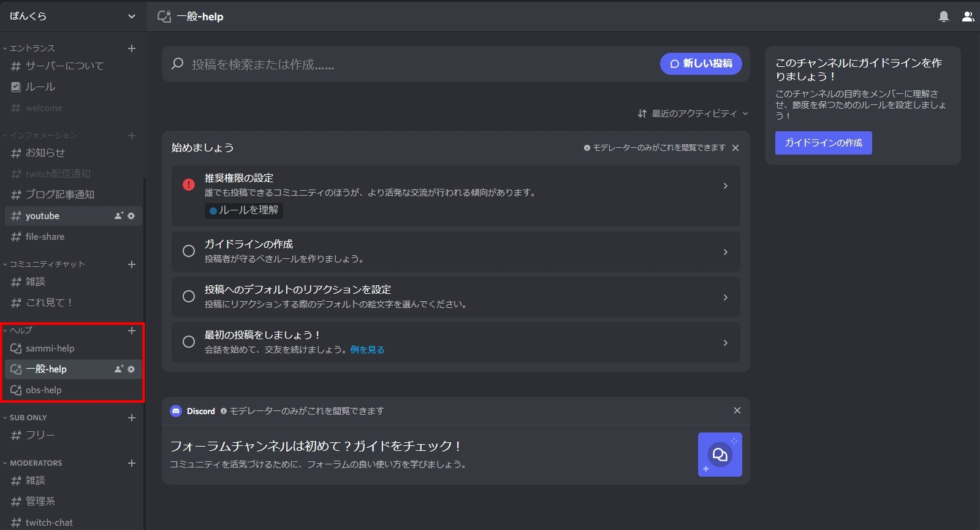The image size is (980, 530).
Task: Open the 管理系 channel
Action: [x=74, y=501]
